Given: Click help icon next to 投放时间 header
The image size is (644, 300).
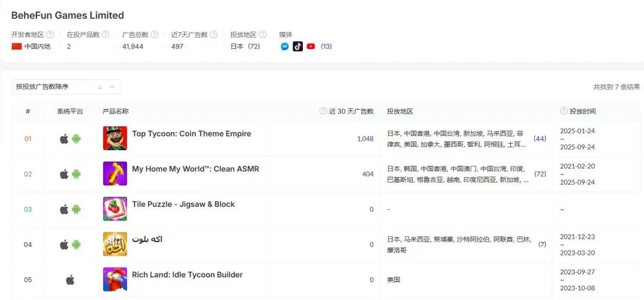Looking at the screenshot, I should tap(563, 111).
